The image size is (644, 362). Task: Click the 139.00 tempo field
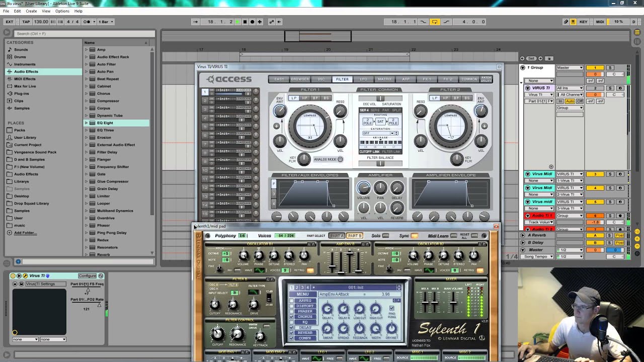[x=41, y=22]
